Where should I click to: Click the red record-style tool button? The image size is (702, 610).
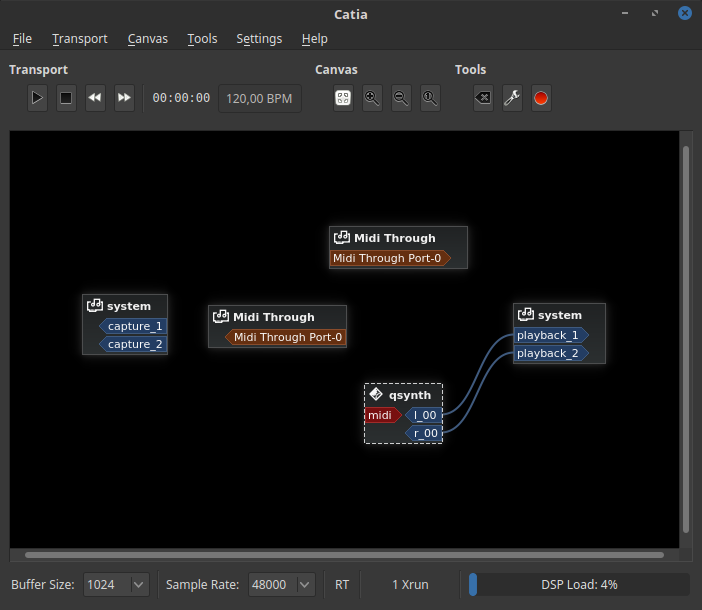541,98
